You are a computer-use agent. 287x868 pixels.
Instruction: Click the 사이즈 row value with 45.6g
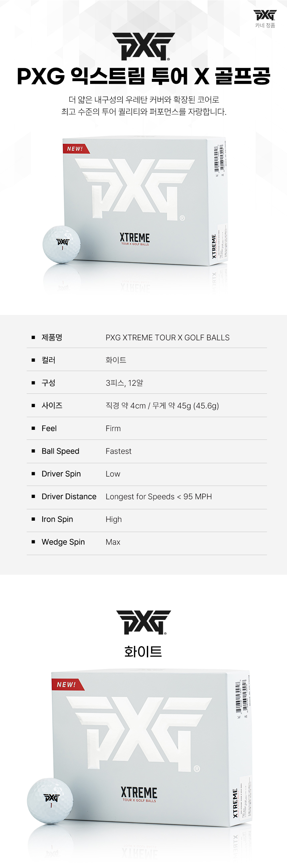point(162,406)
